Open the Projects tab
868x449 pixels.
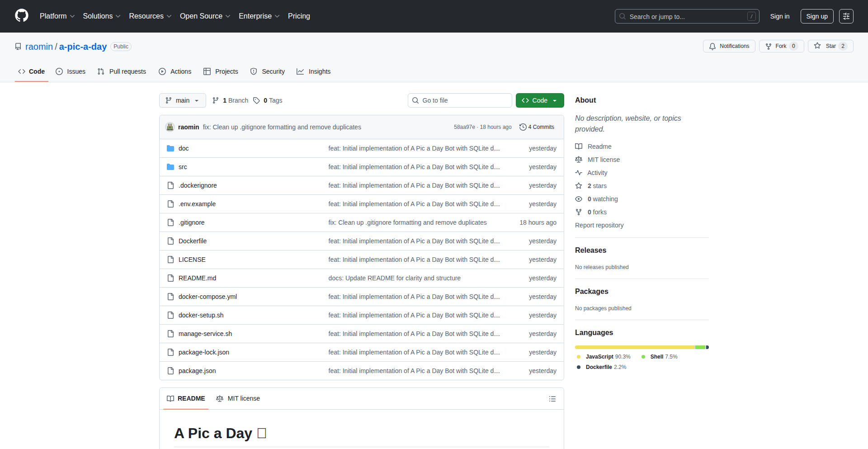221,71
